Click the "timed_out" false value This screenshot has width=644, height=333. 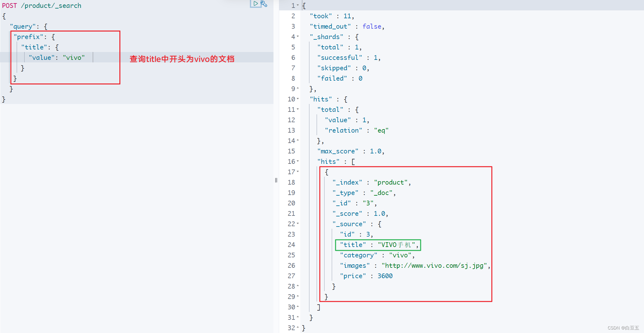pos(372,26)
